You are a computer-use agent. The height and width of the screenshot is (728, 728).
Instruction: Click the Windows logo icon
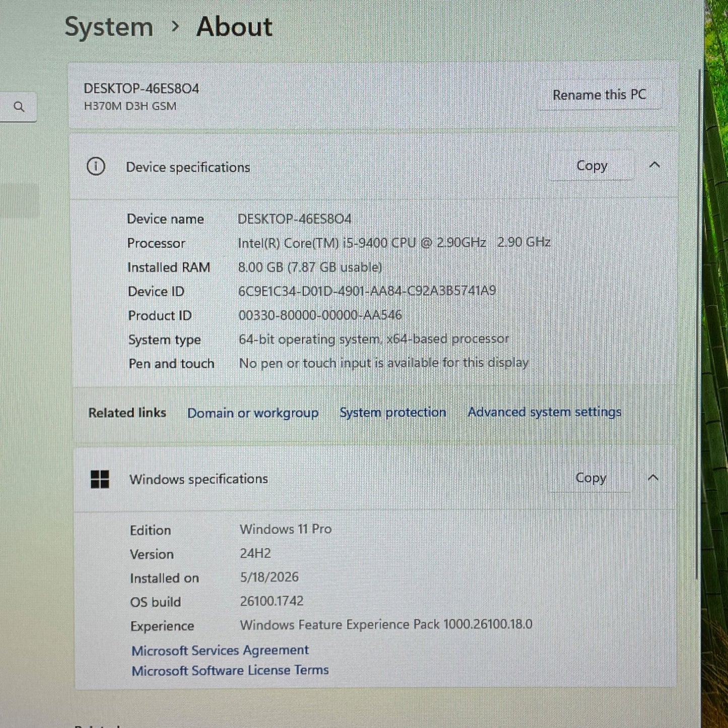click(100, 479)
